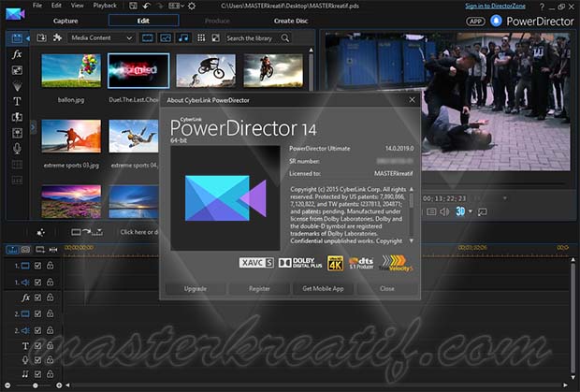Open the Title Room (T icon)
The height and width of the screenshot is (392, 580).
tap(17, 101)
